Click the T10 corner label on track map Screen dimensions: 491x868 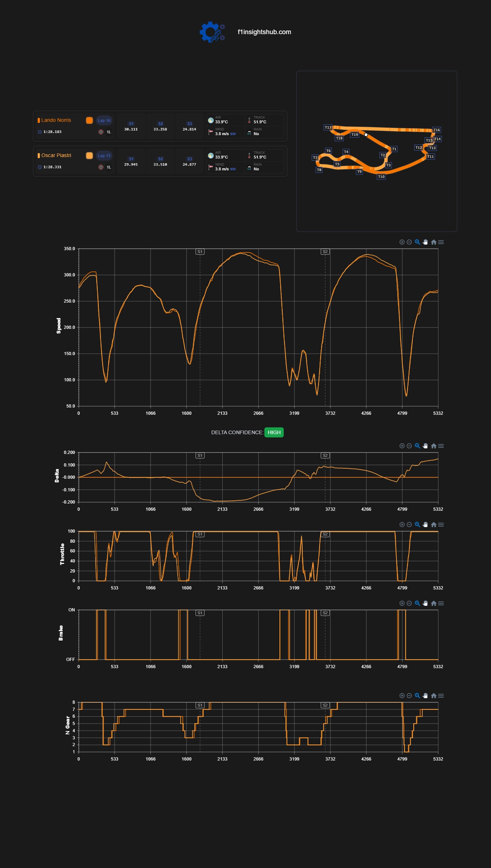[381, 176]
